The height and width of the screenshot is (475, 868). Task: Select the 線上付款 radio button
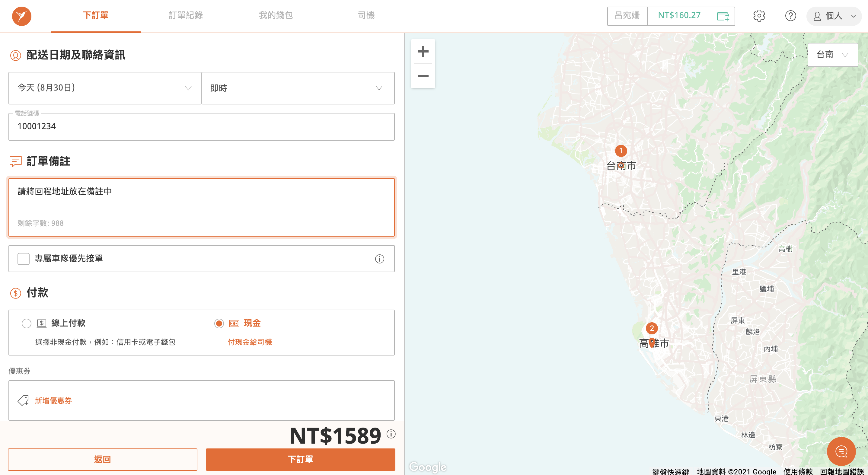tap(26, 324)
